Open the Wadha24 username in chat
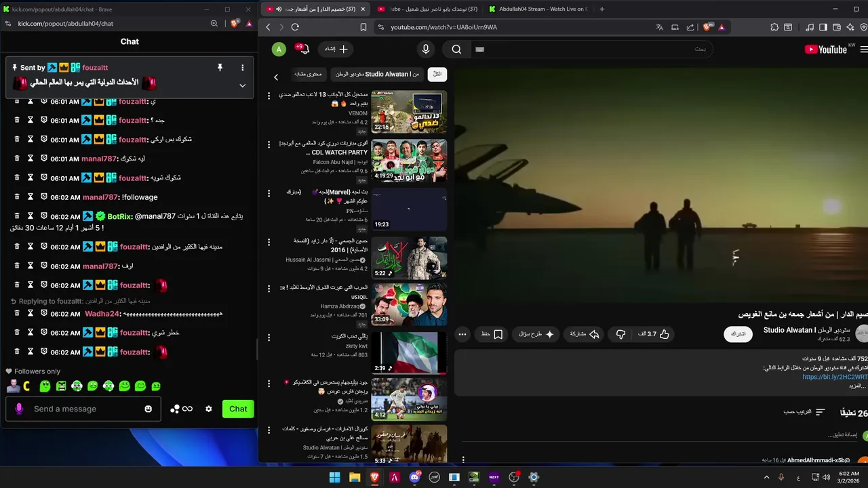Image resolution: width=868 pixels, height=488 pixels. pyautogui.click(x=102, y=314)
